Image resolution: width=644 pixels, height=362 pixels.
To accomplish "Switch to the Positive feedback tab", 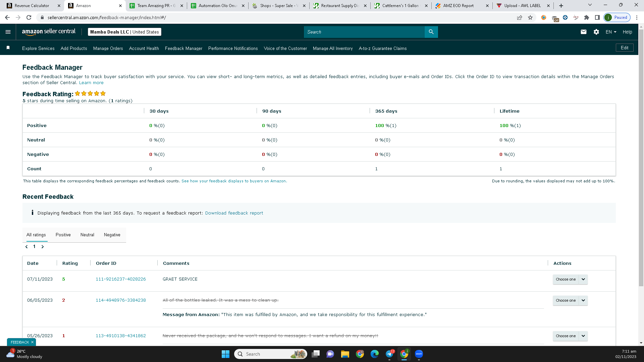I will [x=63, y=235].
